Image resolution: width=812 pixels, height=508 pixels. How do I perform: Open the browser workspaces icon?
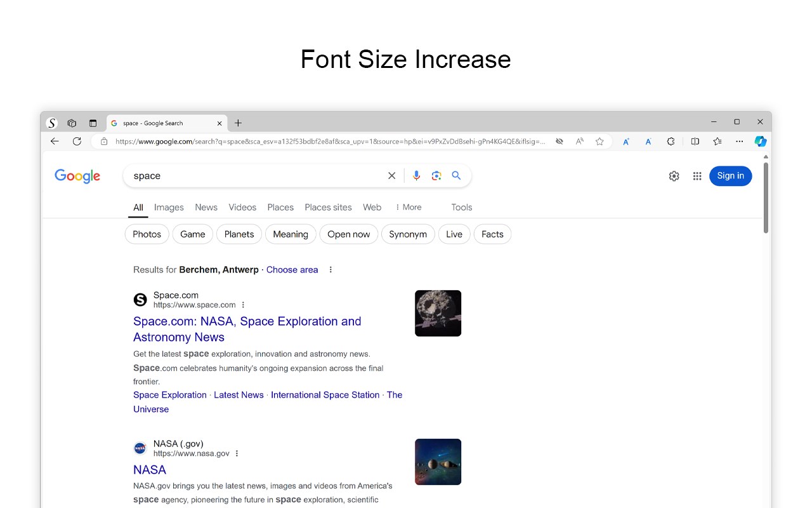72,123
